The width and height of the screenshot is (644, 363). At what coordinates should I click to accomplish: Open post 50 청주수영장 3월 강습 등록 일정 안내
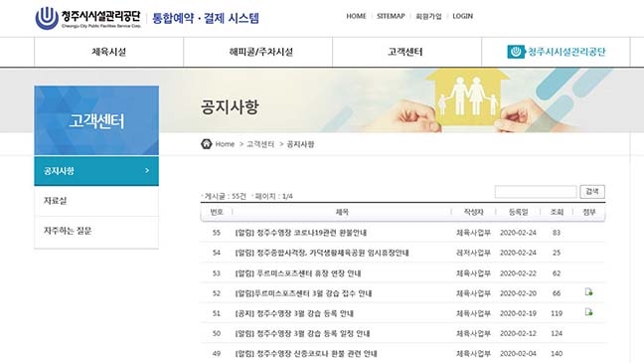(302, 333)
